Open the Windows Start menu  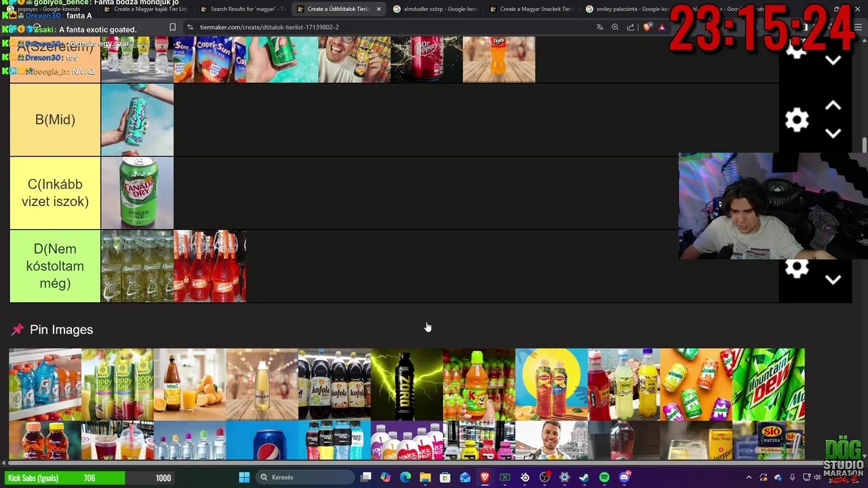(244, 477)
